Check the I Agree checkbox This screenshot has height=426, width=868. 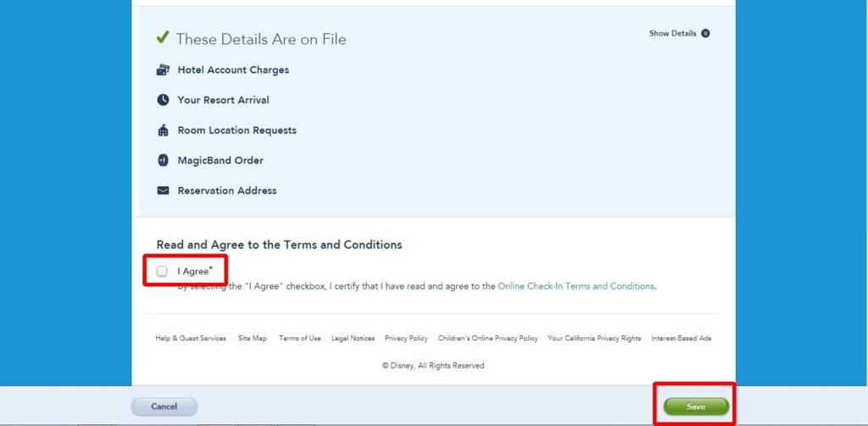pyautogui.click(x=162, y=271)
